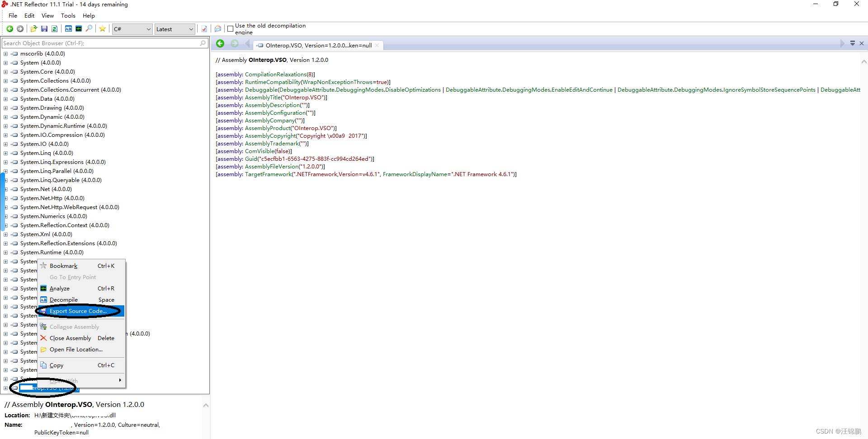
Task: Choose Close Assembly in the context menu
Action: [81, 338]
